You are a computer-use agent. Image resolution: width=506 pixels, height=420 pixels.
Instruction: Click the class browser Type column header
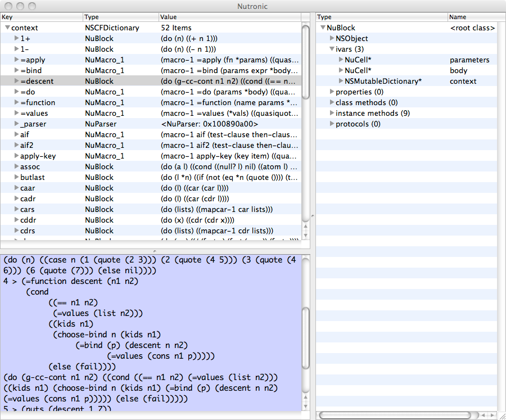point(382,17)
